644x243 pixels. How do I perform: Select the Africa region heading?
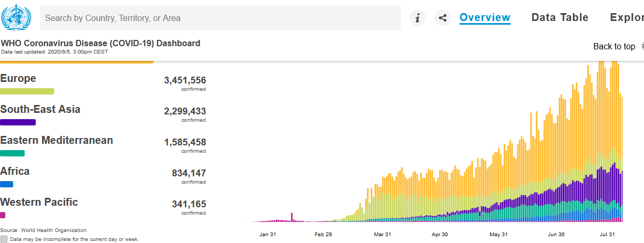(15, 171)
